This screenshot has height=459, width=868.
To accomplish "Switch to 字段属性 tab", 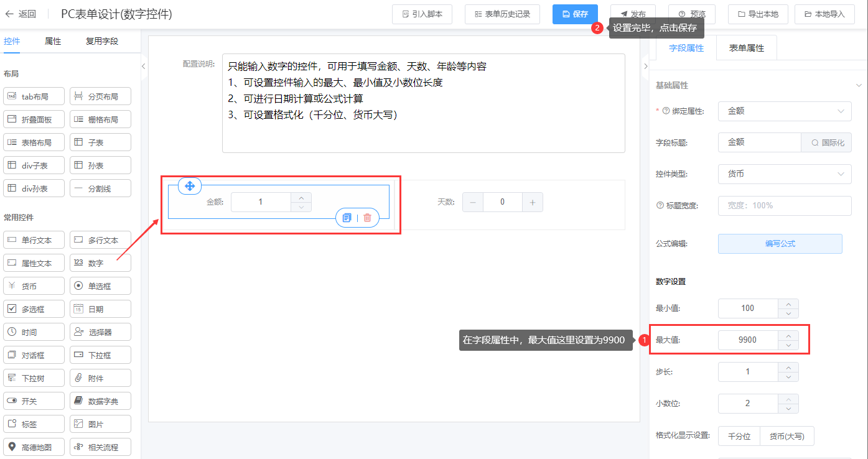I will coord(686,48).
